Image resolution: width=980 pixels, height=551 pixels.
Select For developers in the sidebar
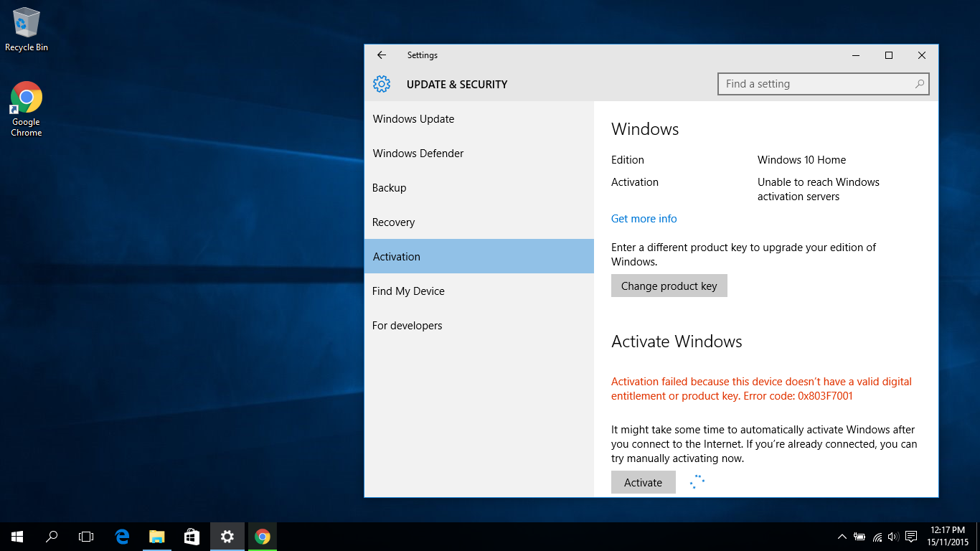407,326
